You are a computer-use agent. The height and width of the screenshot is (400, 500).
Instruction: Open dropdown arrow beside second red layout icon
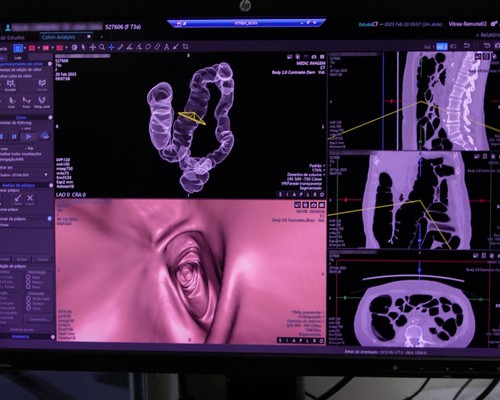pos(53,48)
